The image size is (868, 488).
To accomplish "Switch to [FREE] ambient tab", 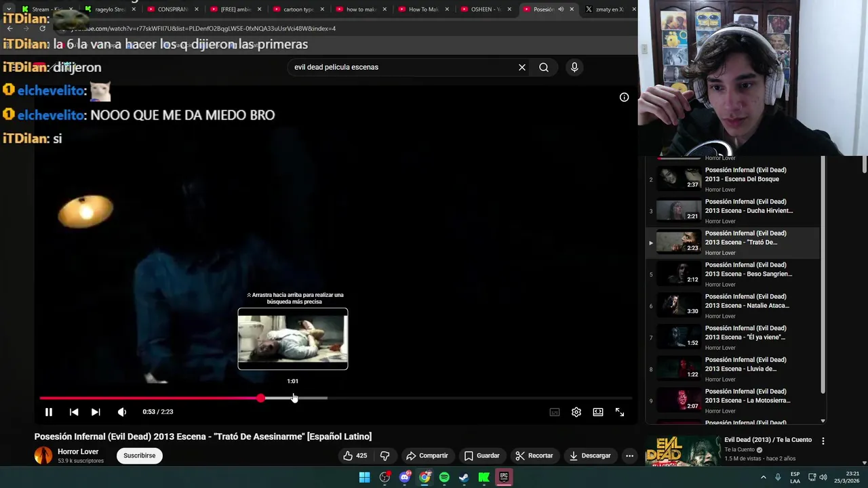I will pyautogui.click(x=236, y=9).
